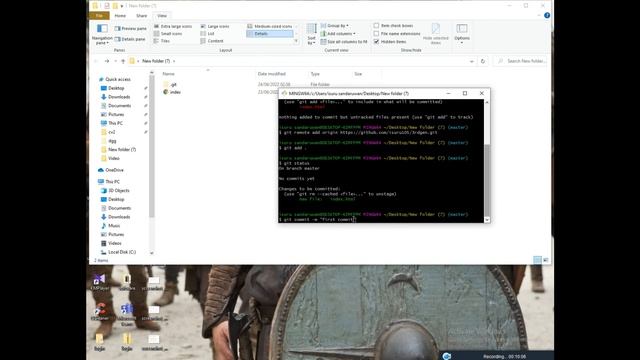640x360 pixels.
Task: Choose Tiles layout
Action: coord(162,41)
